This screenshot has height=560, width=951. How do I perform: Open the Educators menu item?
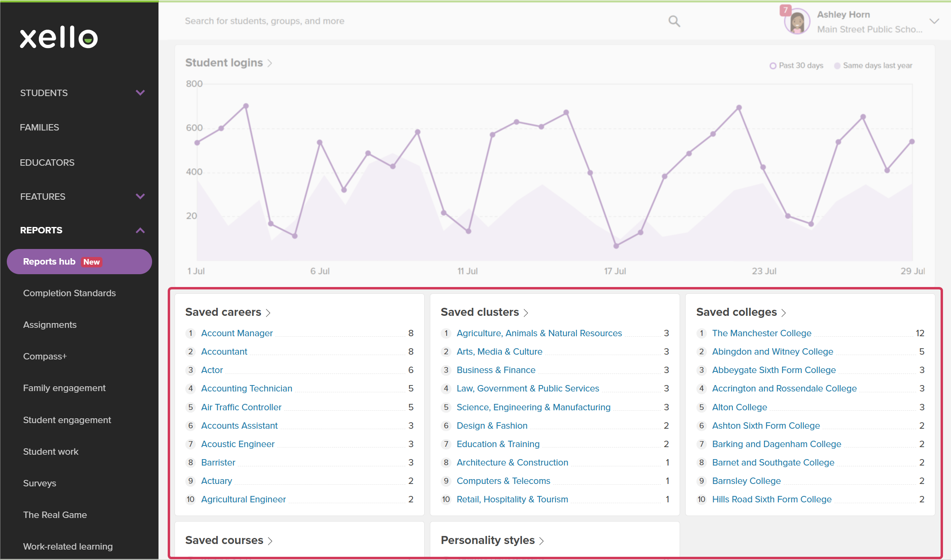pos(47,163)
